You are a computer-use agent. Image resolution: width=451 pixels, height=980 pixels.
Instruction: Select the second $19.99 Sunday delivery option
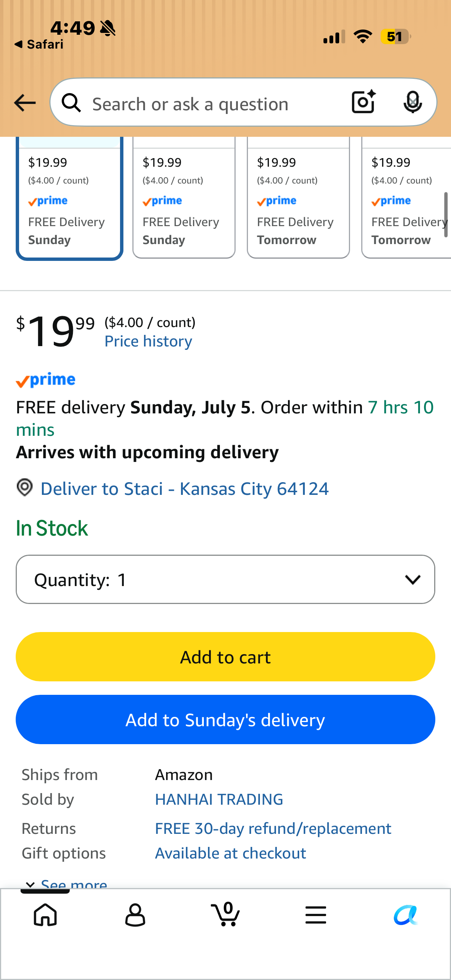point(184,198)
